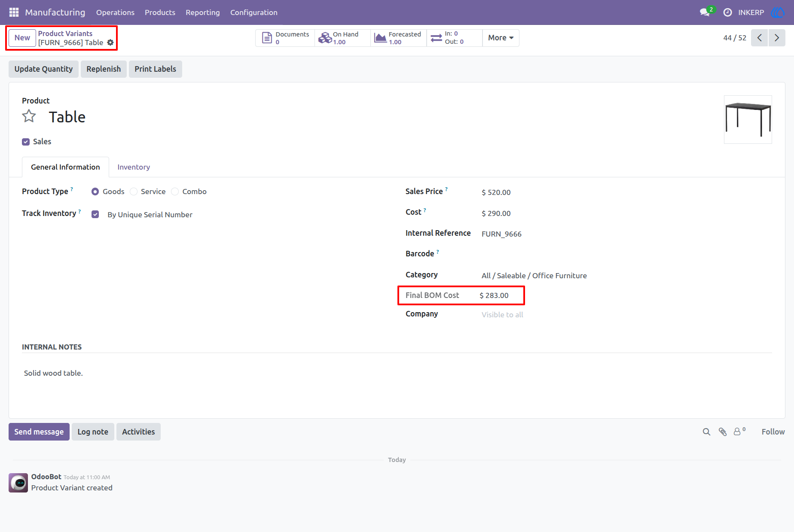This screenshot has width=794, height=532.
Task: Switch to General Information tab
Action: click(x=65, y=167)
